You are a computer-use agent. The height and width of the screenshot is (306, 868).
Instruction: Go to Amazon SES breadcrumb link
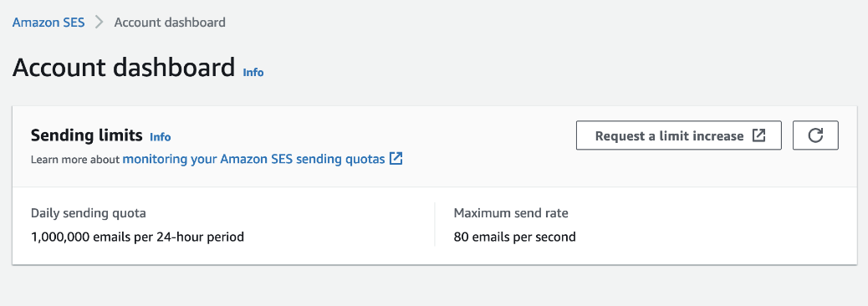(x=49, y=23)
